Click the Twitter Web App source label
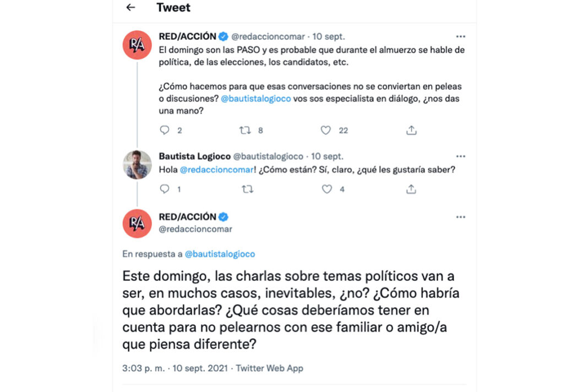This screenshot has width=588, height=392. (270, 368)
